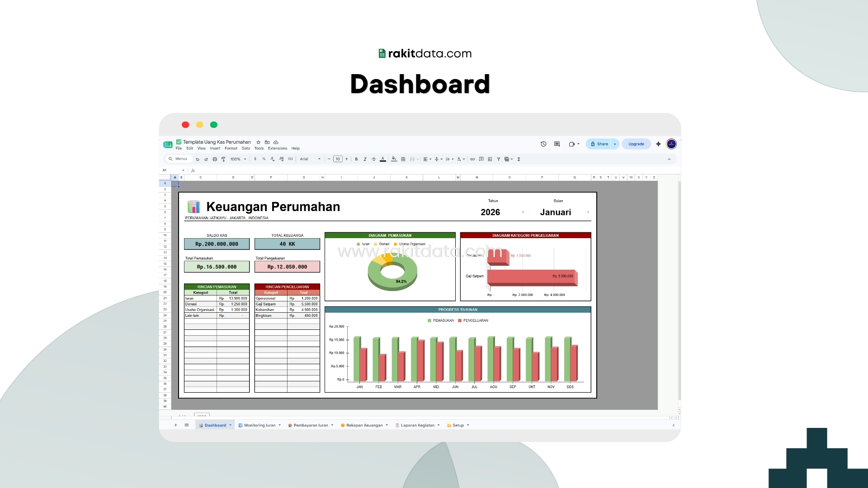Apply percent format using the % icon
This screenshot has height=488, width=868.
click(x=264, y=159)
